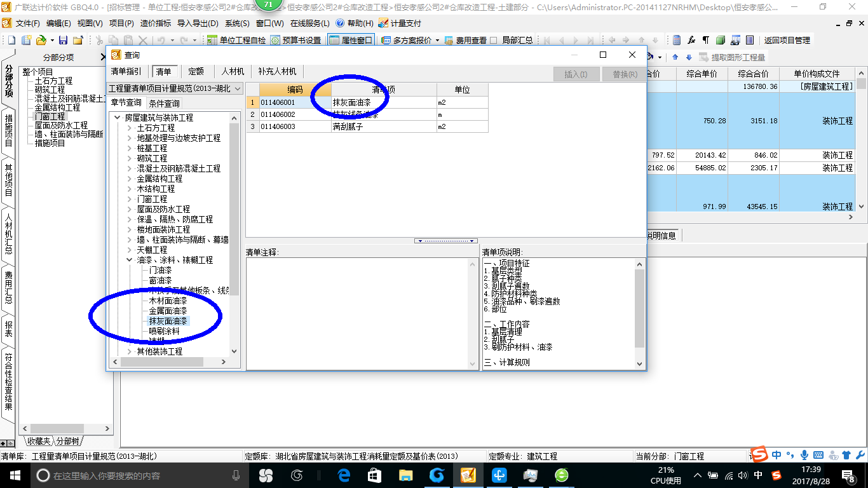Click the 返回项目管理 button
868x488 pixels.
coord(787,40)
